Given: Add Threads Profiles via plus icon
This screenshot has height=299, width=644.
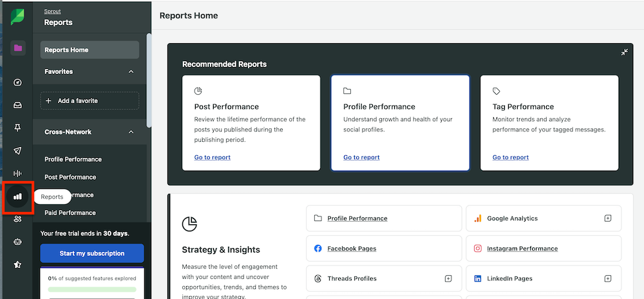Looking at the screenshot, I should pos(448,278).
